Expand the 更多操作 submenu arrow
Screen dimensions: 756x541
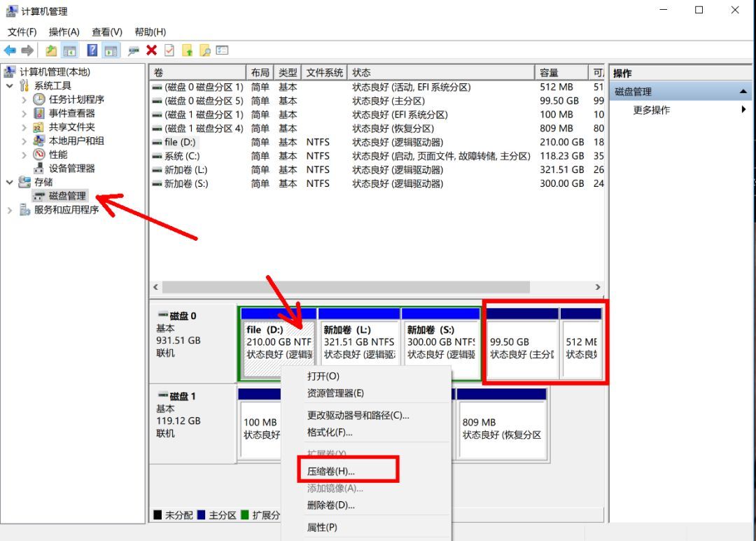pyautogui.click(x=743, y=110)
